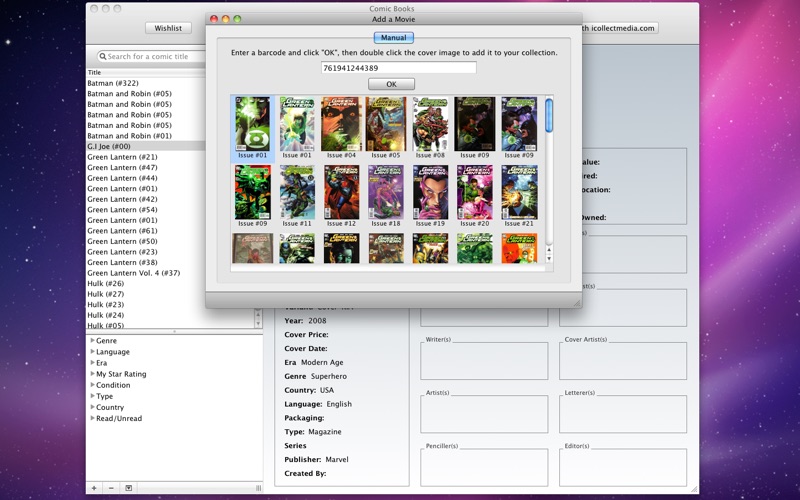
Task: Expand the Genre filter
Action: coord(92,340)
